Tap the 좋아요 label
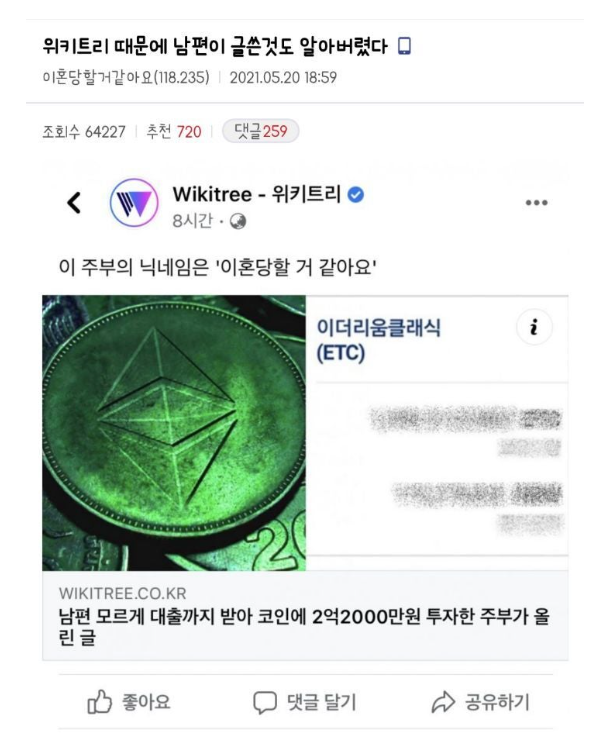This screenshot has width=612, height=737. (146, 702)
